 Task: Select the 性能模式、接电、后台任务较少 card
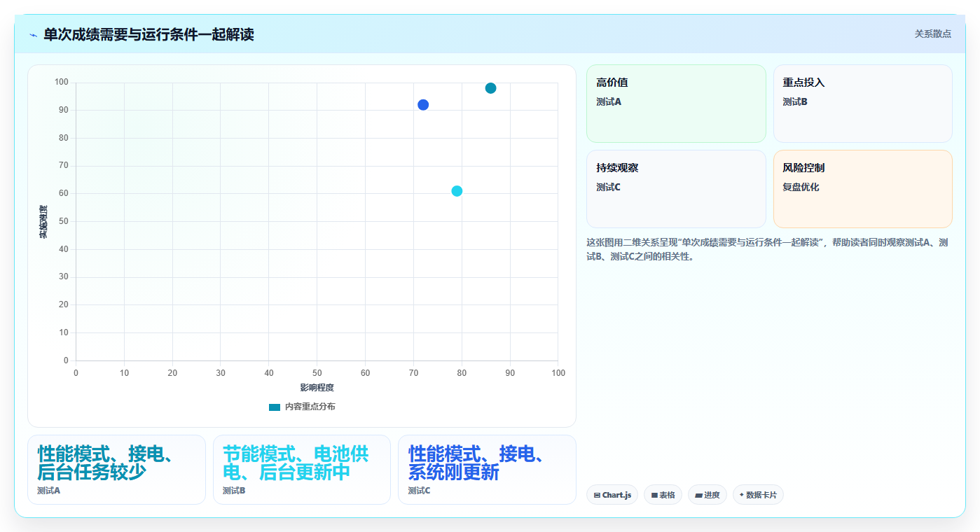[x=116, y=470]
